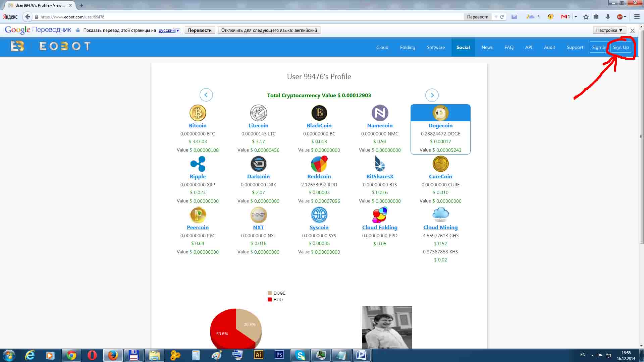Open the Folding menu item
Image resolution: width=644 pixels, height=362 pixels.
click(x=408, y=47)
